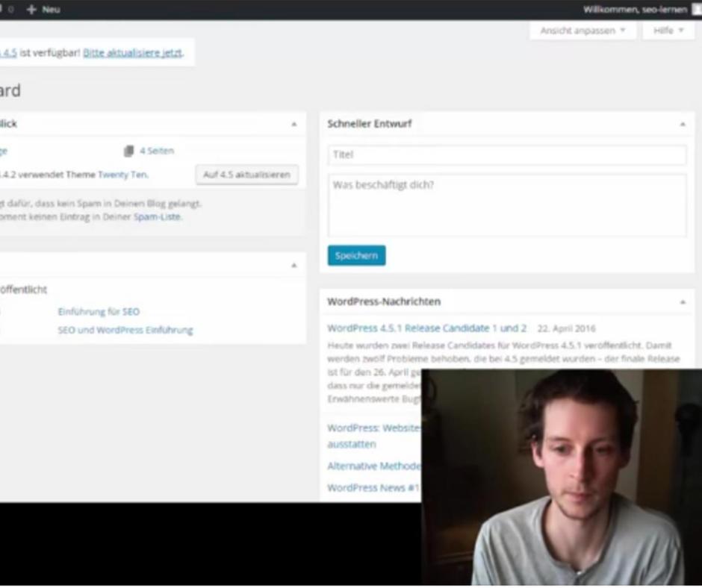Follow the Bitte aktualisiere jetzt link

click(x=133, y=53)
